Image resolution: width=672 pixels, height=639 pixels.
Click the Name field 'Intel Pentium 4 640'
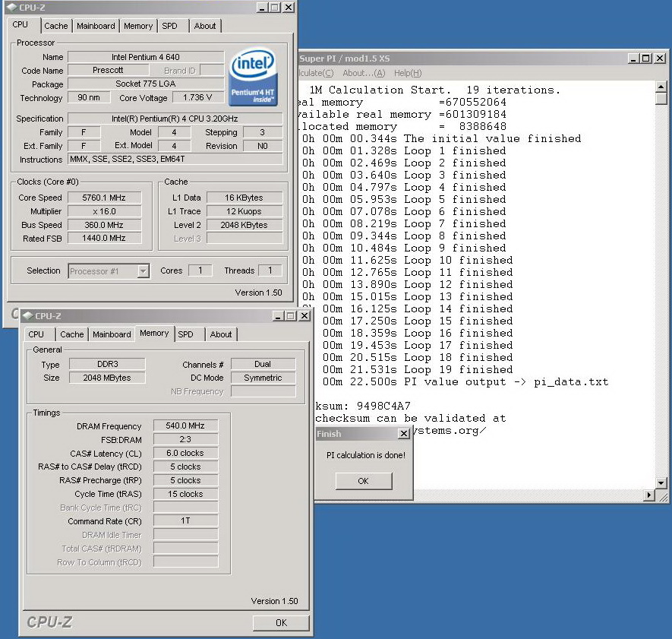pyautogui.click(x=146, y=57)
